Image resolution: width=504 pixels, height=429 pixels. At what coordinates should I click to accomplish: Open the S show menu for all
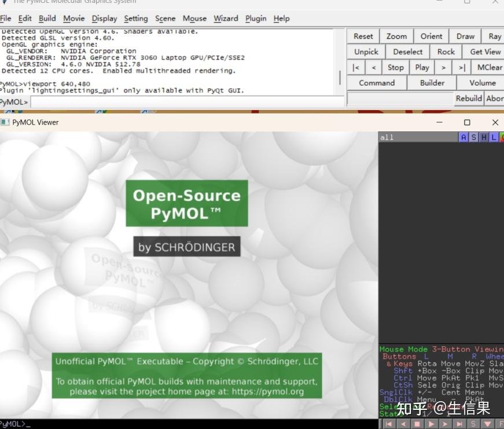tap(473, 137)
